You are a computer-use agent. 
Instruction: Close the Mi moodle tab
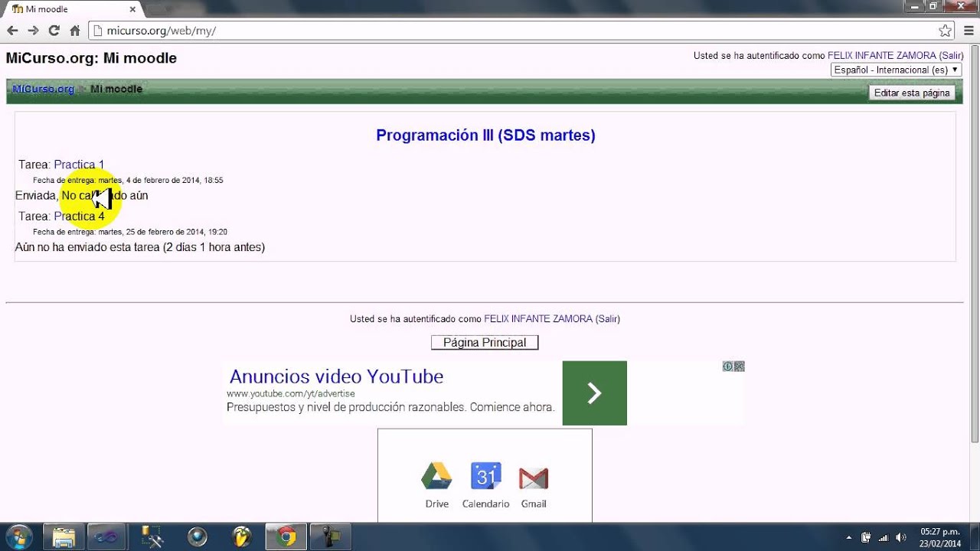pos(132,9)
